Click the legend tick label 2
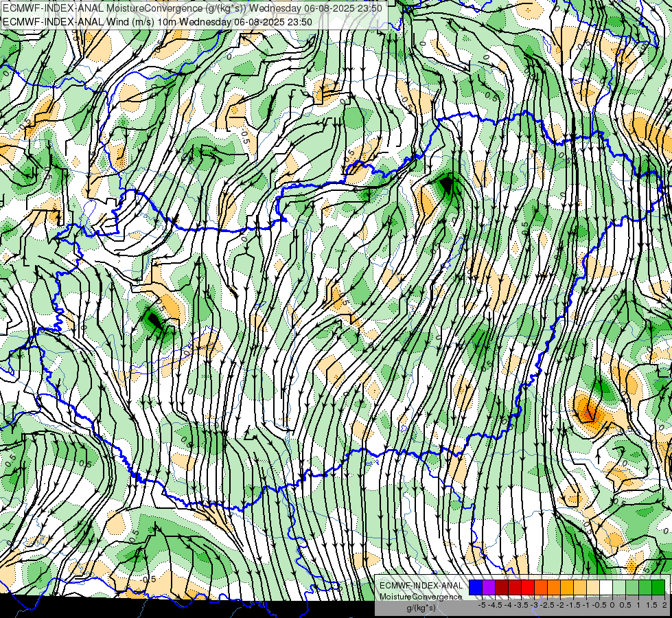 664,605
